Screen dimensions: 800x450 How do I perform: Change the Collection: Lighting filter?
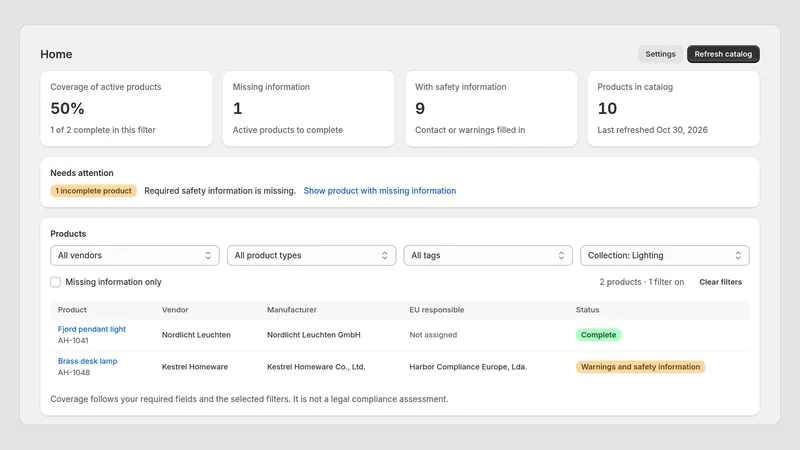[x=665, y=256]
